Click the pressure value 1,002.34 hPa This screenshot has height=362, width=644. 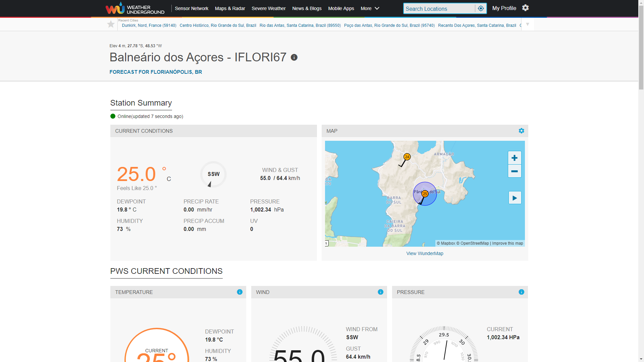pos(267,210)
